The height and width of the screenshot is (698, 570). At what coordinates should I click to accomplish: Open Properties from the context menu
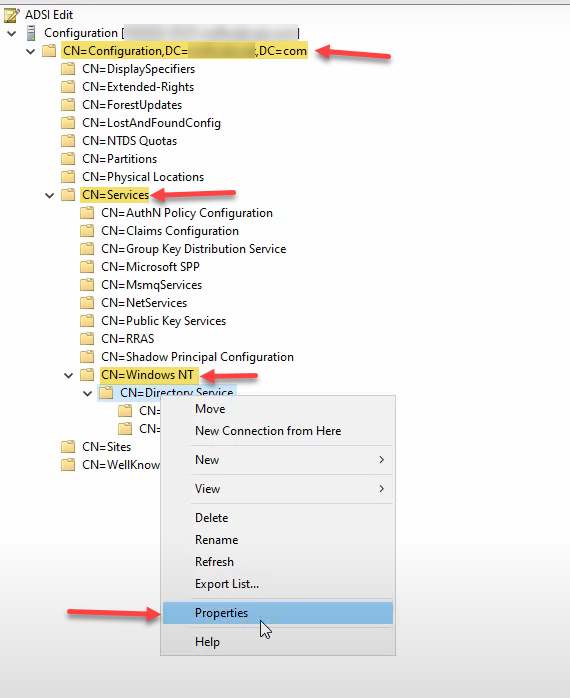(x=278, y=613)
